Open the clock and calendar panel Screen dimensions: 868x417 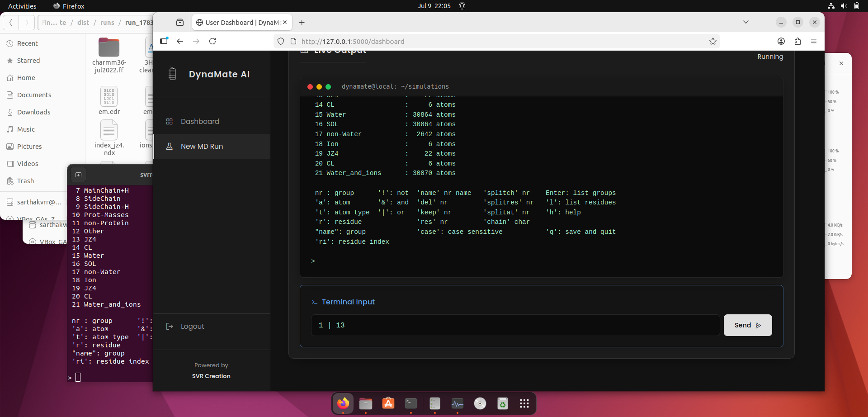tap(434, 6)
